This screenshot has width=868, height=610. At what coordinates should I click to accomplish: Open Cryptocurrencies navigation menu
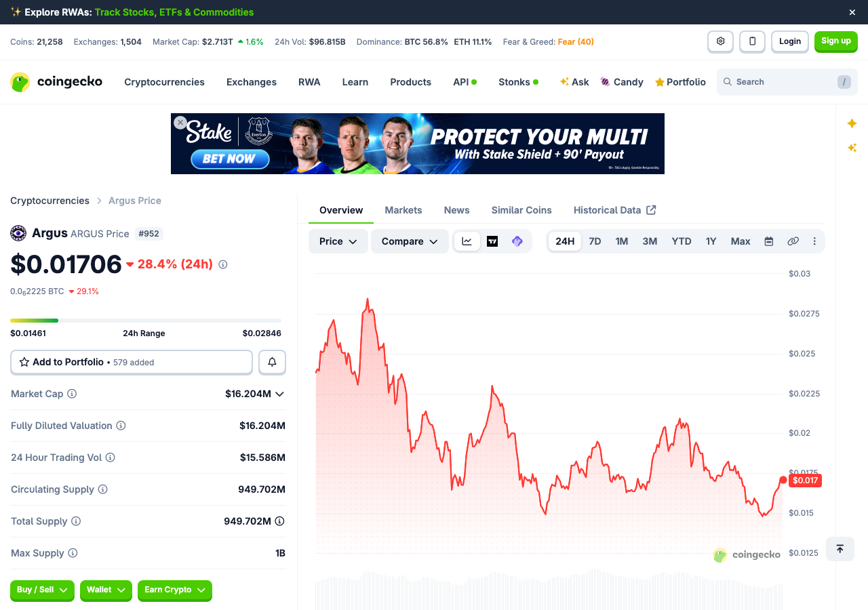click(x=164, y=82)
